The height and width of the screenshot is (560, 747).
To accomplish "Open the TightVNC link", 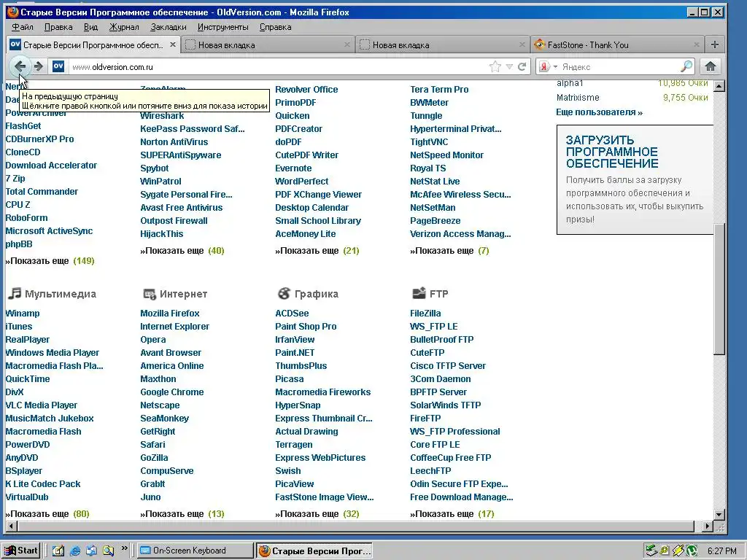I will pyautogui.click(x=429, y=142).
